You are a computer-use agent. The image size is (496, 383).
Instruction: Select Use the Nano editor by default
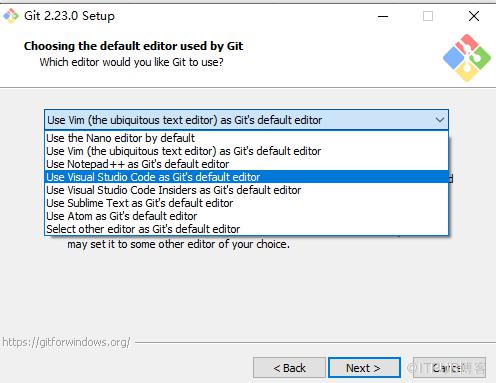pyautogui.click(x=246, y=138)
